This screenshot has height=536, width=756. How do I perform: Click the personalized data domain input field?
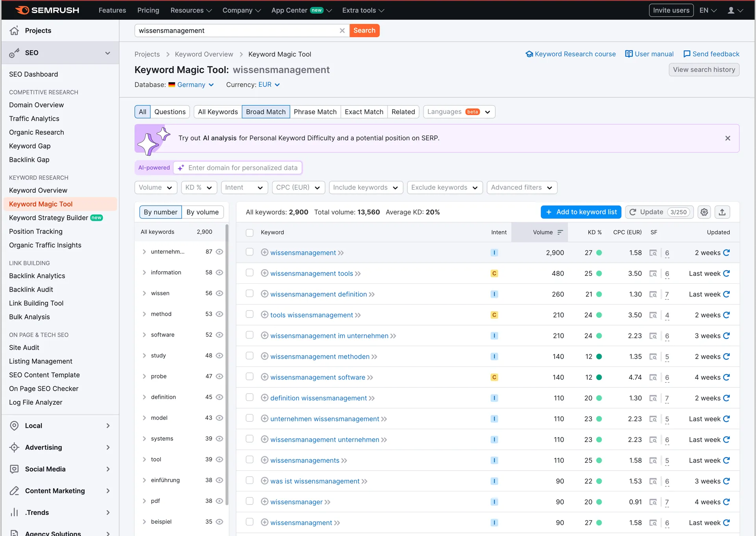(x=243, y=168)
